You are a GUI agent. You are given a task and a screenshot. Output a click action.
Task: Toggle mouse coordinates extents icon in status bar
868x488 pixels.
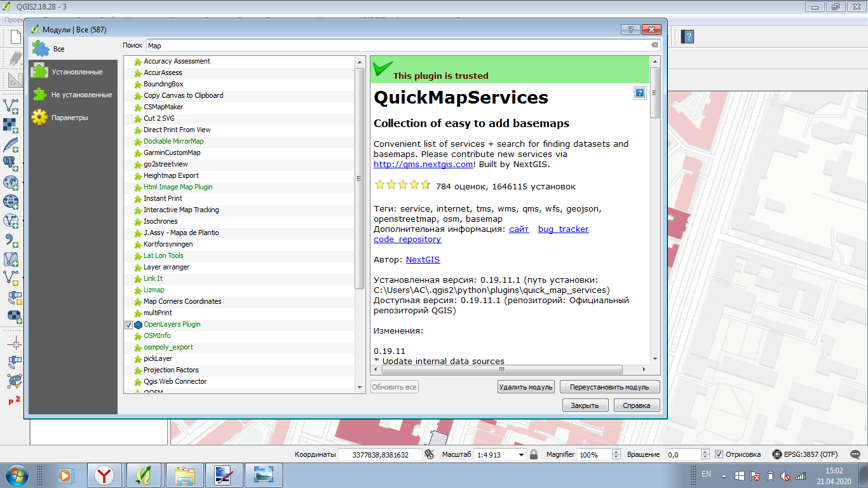coord(429,454)
